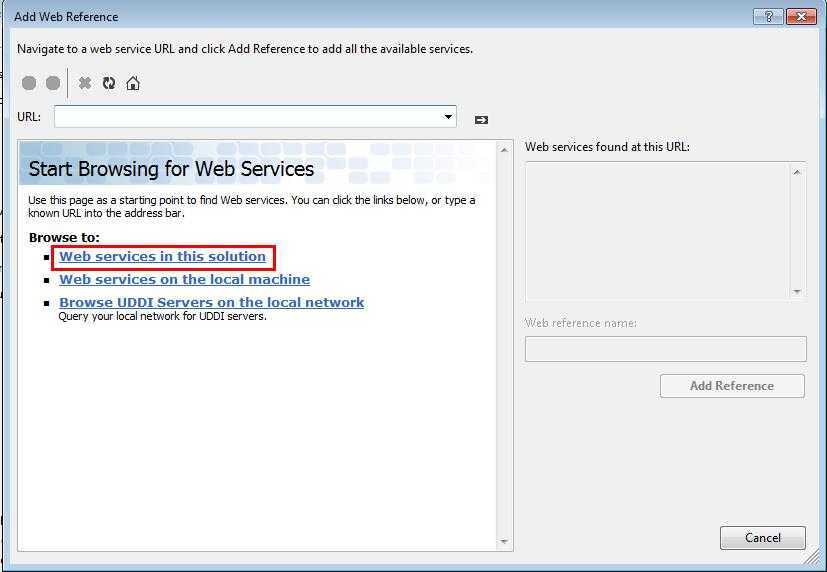Click the Forward navigation button
Viewport: 827px width, 572px height.
(x=53, y=83)
